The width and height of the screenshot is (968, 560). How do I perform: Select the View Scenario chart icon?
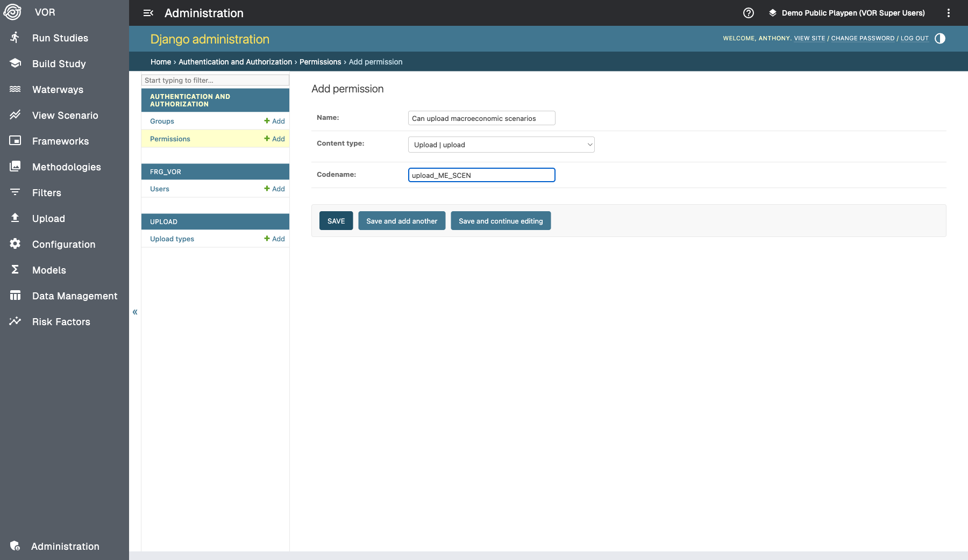click(x=15, y=115)
